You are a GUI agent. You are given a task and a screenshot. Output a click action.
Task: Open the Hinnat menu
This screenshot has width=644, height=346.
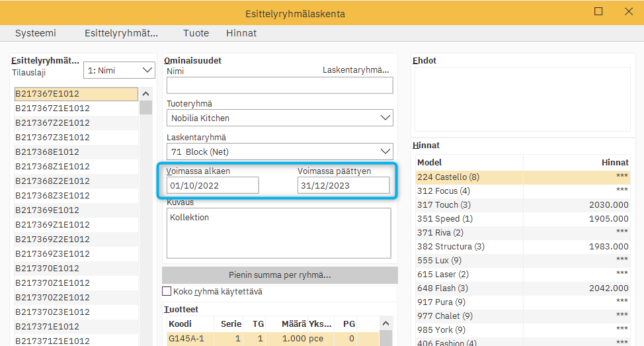[x=241, y=33]
